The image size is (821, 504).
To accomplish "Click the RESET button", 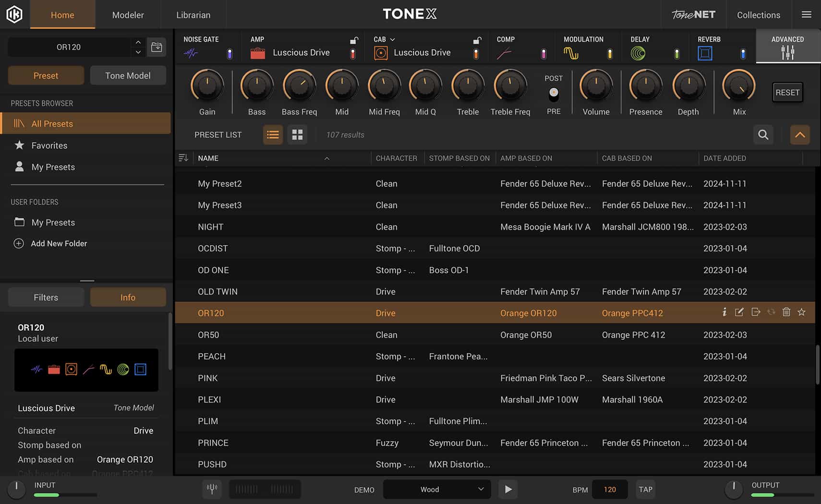I will [787, 92].
